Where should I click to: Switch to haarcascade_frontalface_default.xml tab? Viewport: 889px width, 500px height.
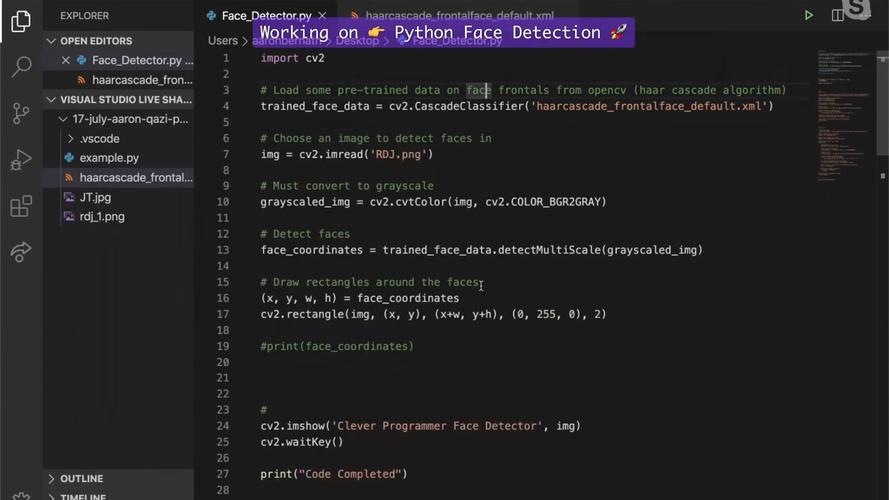[x=459, y=15]
